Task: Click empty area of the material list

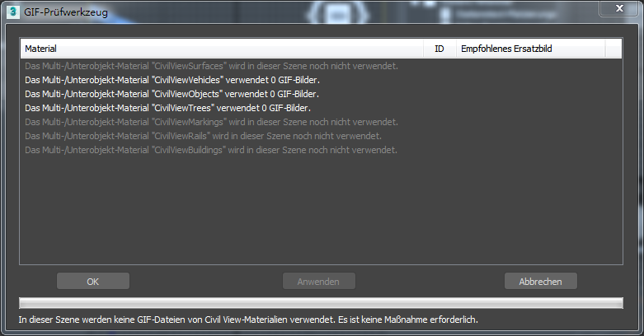Action: pos(322,209)
